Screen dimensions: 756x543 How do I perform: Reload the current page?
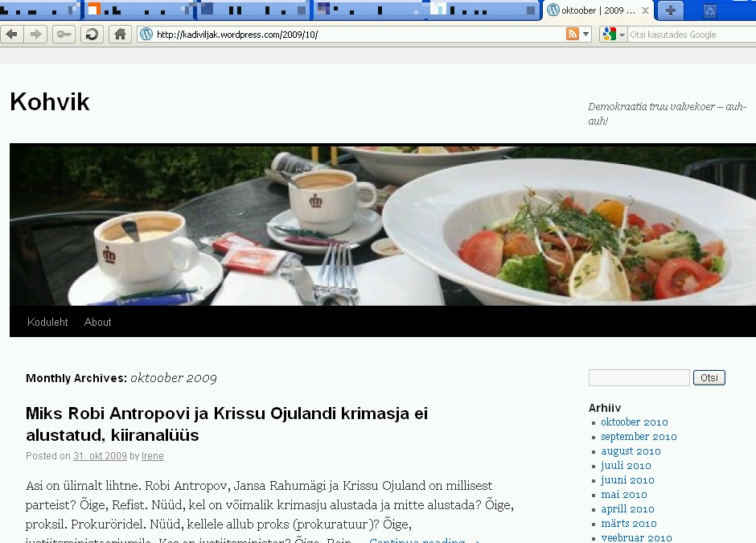[92, 35]
